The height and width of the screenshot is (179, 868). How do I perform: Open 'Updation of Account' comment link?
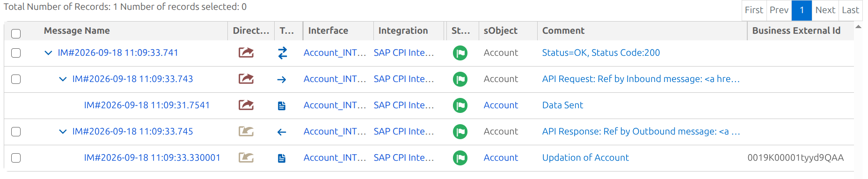pyautogui.click(x=585, y=157)
